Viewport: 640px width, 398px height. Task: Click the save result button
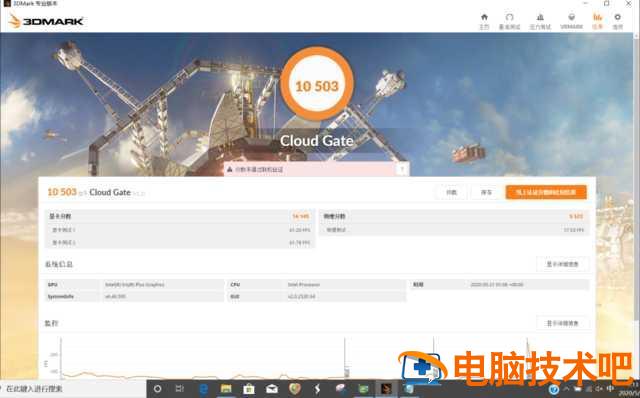[x=486, y=192]
